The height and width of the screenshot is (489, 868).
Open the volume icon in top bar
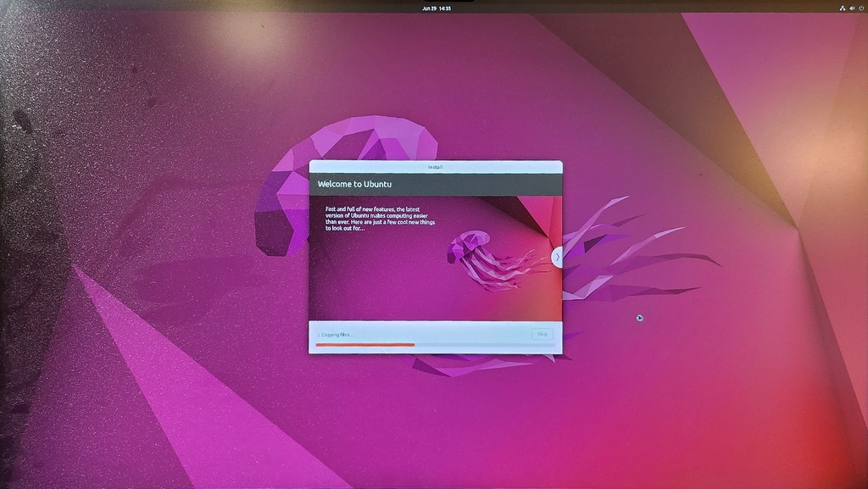(x=852, y=8)
